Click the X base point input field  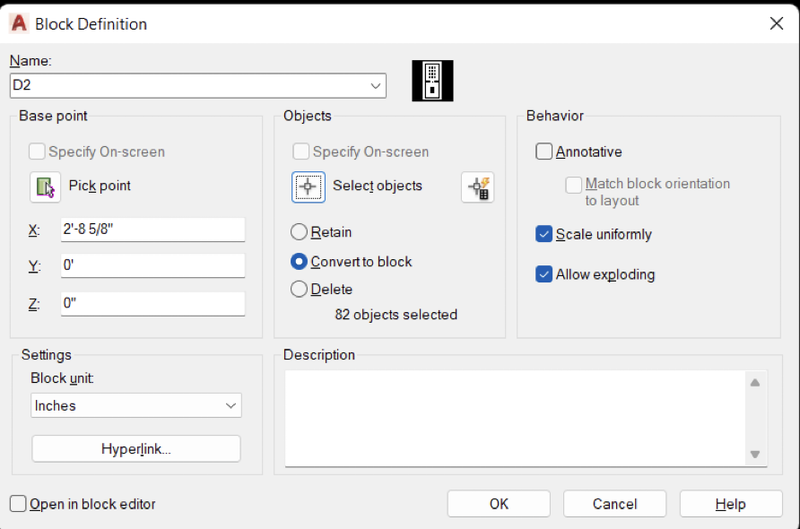(x=153, y=230)
